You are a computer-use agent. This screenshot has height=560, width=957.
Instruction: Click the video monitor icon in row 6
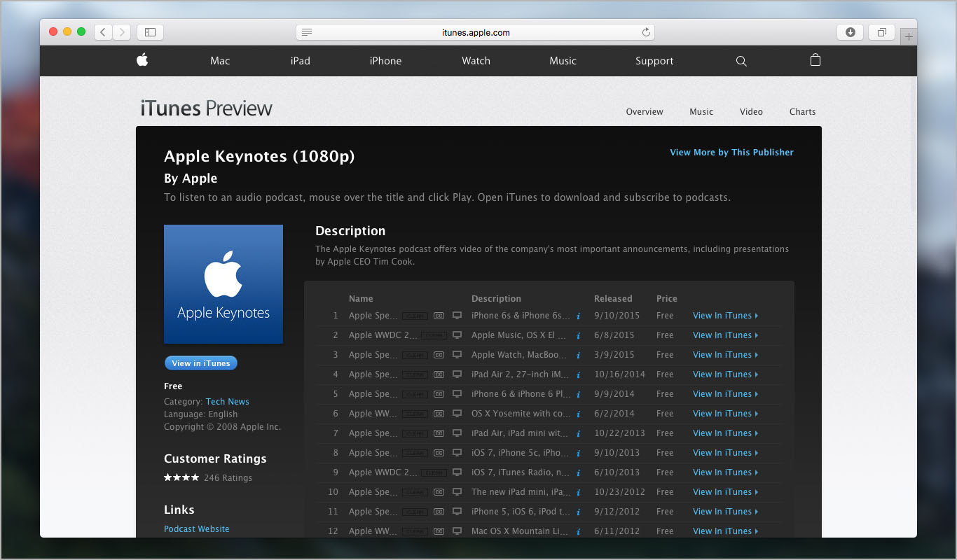(457, 414)
